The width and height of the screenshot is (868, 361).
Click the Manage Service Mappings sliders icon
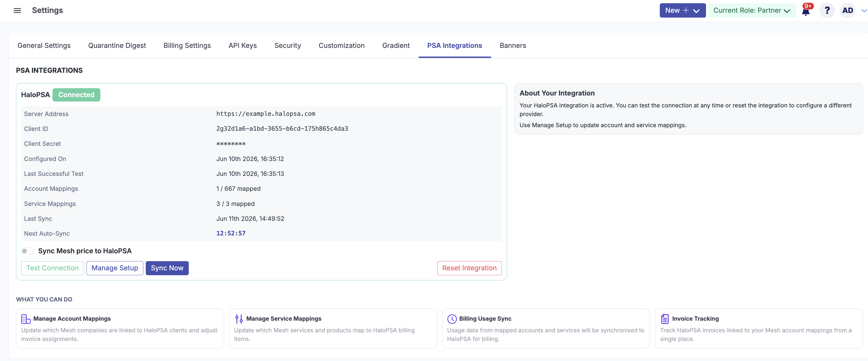[x=239, y=319]
